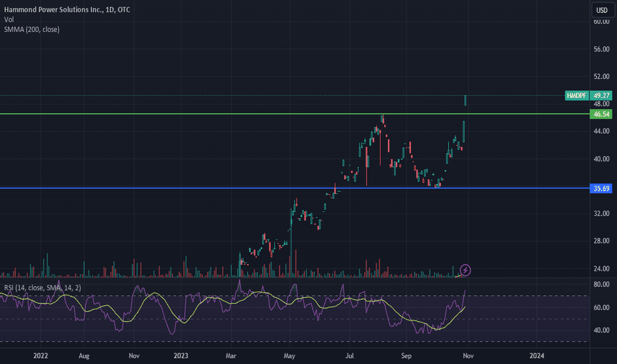Click the 56.00 price axis label
This screenshot has width=617, height=364.
point(601,49)
